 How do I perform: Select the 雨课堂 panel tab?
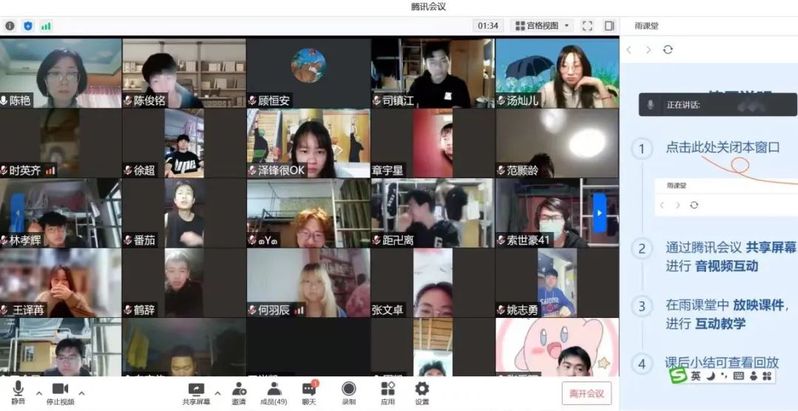click(643, 25)
